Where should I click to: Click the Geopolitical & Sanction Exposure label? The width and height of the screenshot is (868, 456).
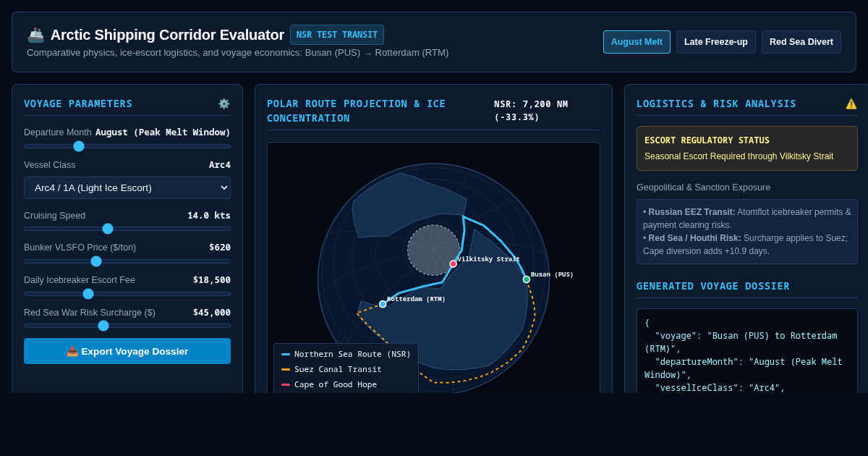(703, 187)
